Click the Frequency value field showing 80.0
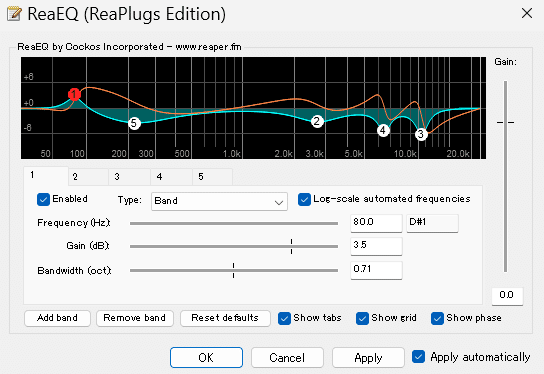This screenshot has width=544, height=374. 376,223
